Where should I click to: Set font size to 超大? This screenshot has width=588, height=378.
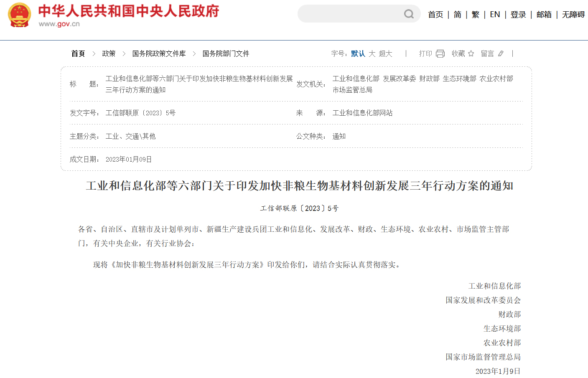point(385,53)
